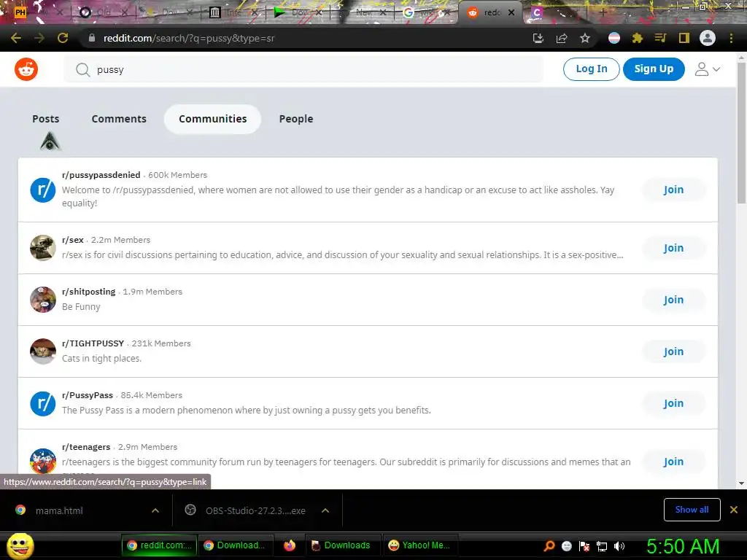Expand the OBS-Studio download options chevron
This screenshot has width=747, height=560.
coord(325,510)
